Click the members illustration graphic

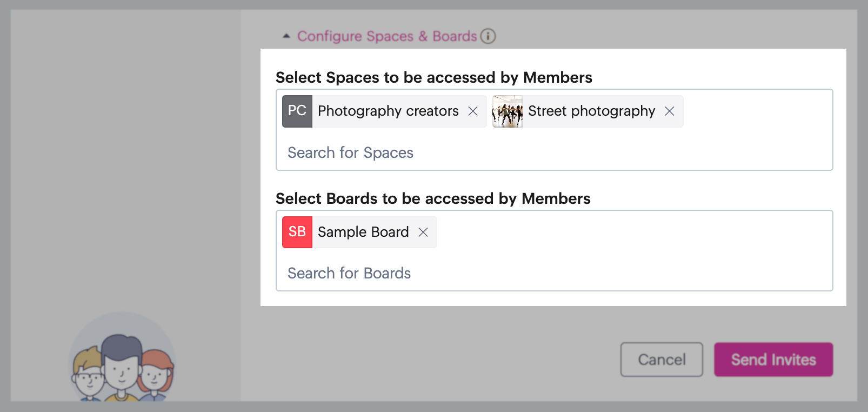pos(123,362)
